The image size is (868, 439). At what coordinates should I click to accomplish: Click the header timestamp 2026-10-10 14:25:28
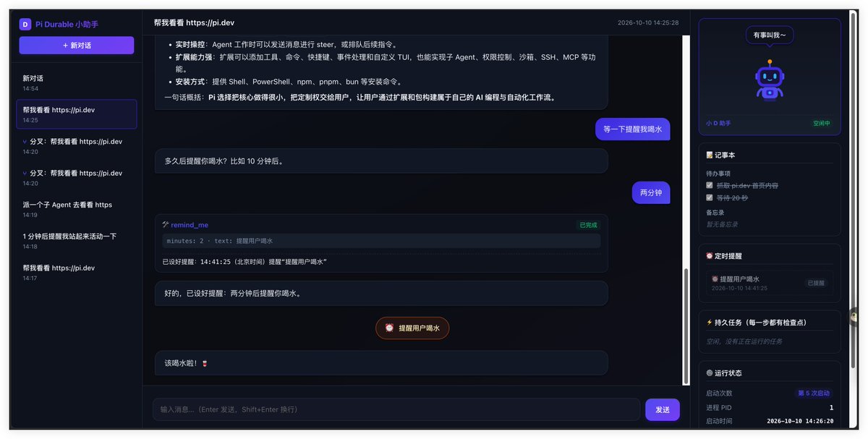point(648,22)
